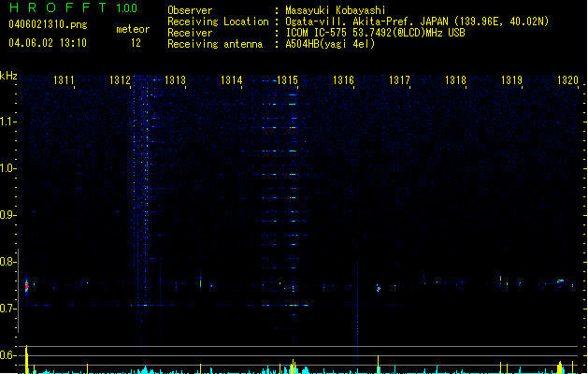Click the meteor label
Viewport: 588px width, 374px height.
click(133, 29)
